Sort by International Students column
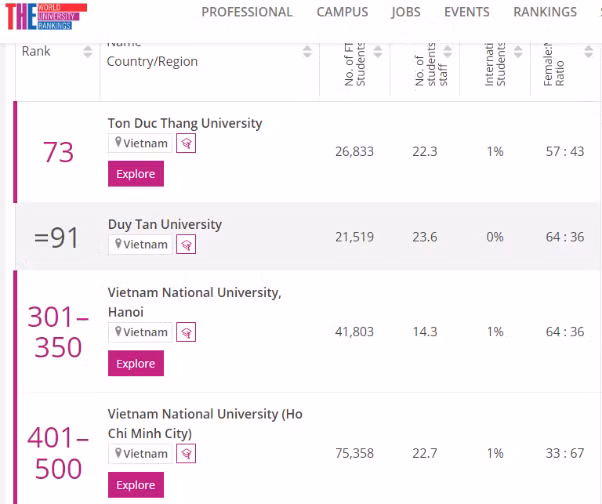 [517, 53]
